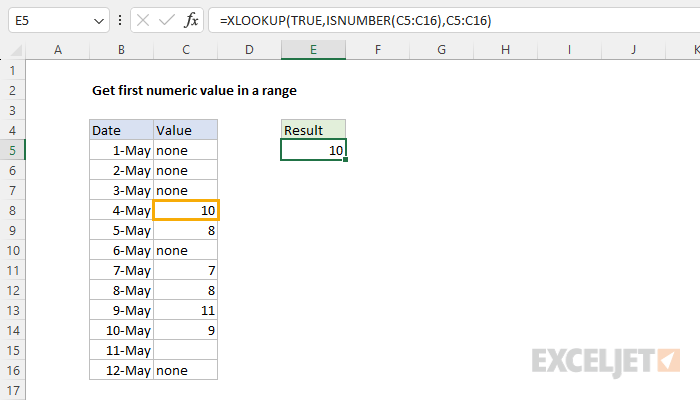Select column J header
700x400 pixels.
[634, 49]
